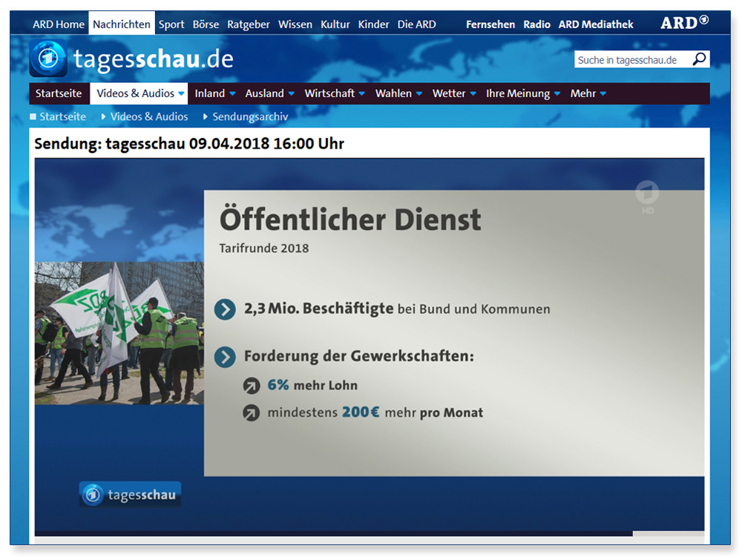The width and height of the screenshot is (742, 560).
Task: Click the tagesschau logo badge in video
Action: (130, 494)
